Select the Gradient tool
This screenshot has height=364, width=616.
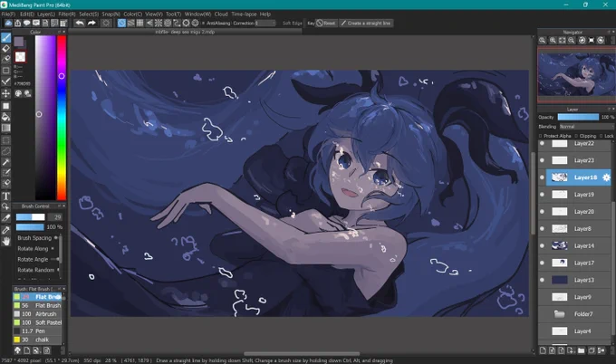click(x=6, y=128)
